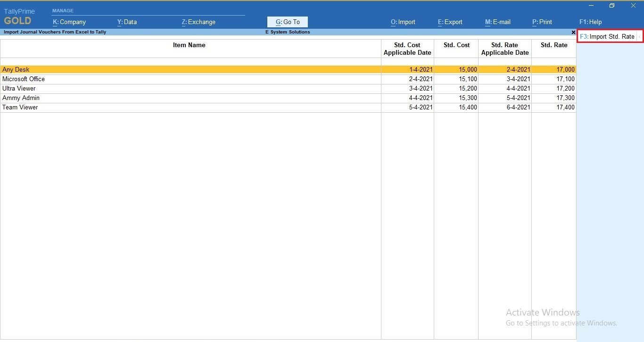Screen dimensions: 644x342
Task: Open the Exchange menu
Action: point(198,22)
